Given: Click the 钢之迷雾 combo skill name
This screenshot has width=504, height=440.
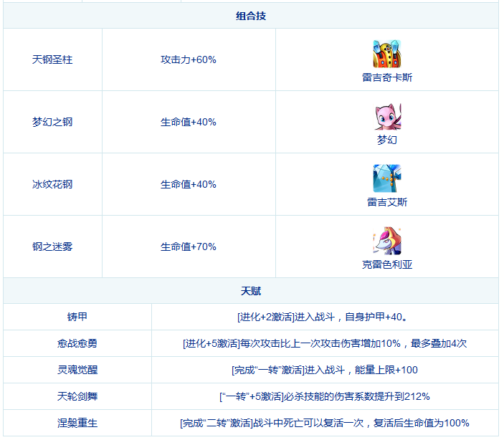Looking at the screenshot, I should (x=52, y=247).
